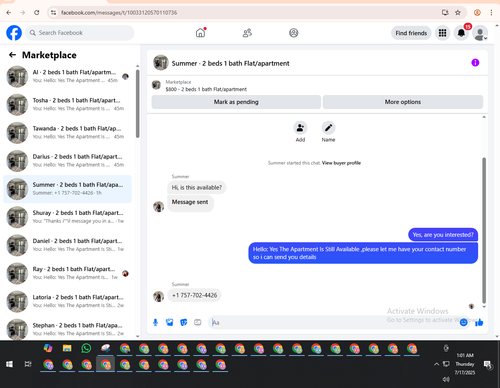Click the 'Yes, are you interested?' message
500x388 pixels.
pos(443,235)
